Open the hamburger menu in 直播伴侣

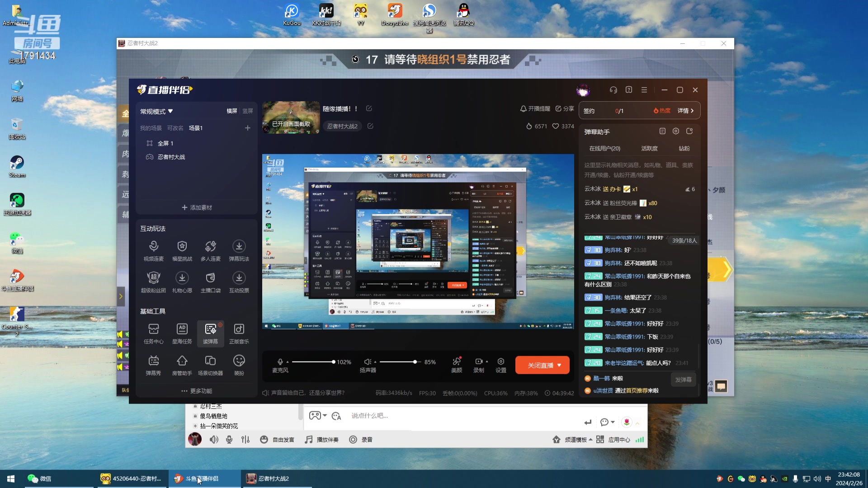tap(644, 90)
